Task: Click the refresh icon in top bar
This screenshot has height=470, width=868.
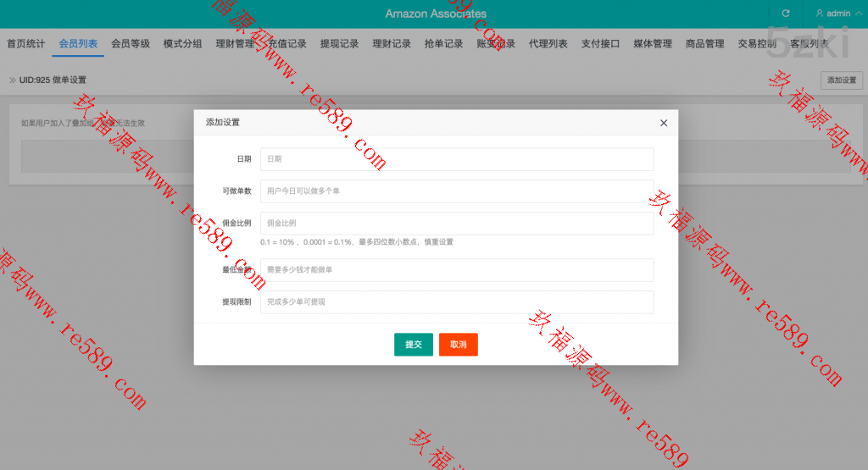Action: [x=786, y=14]
